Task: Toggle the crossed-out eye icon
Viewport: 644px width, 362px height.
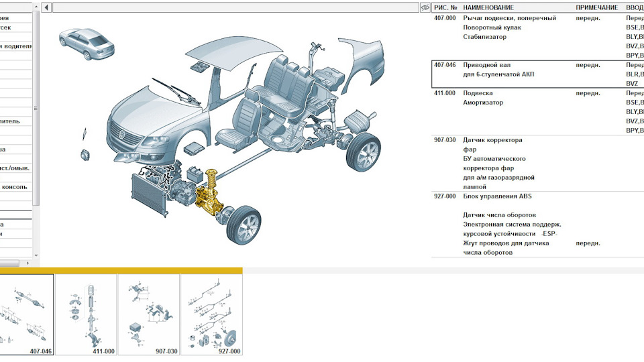Action: 425,7
